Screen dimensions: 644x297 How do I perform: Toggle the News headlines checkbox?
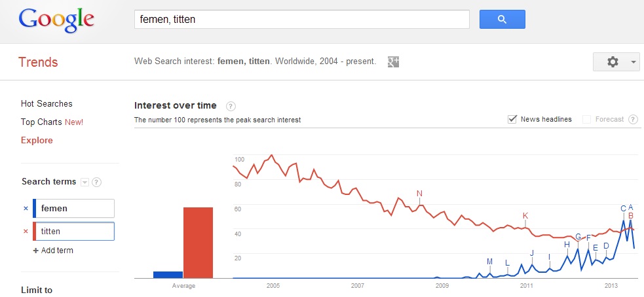pos(512,119)
